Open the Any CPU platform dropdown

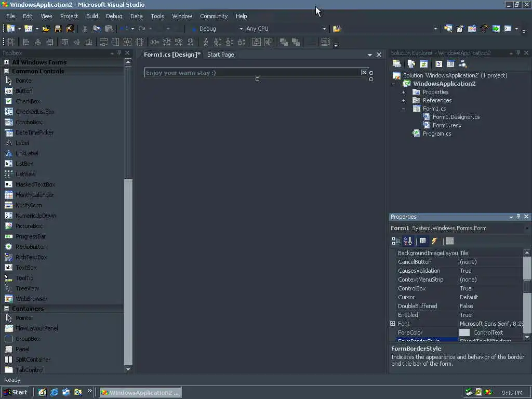pyautogui.click(x=324, y=29)
